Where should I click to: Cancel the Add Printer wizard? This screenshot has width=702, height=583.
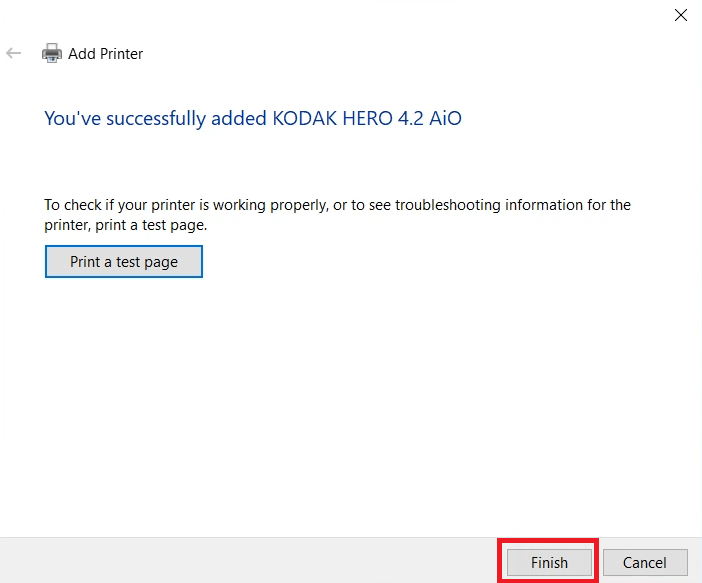[645, 562]
